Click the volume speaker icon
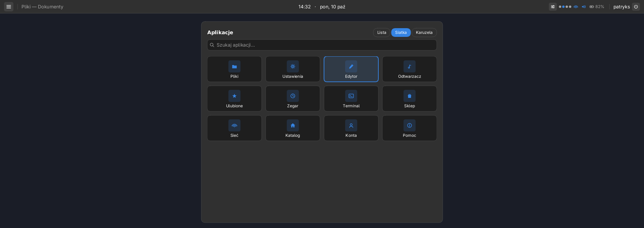The image size is (644, 228). click(x=584, y=7)
